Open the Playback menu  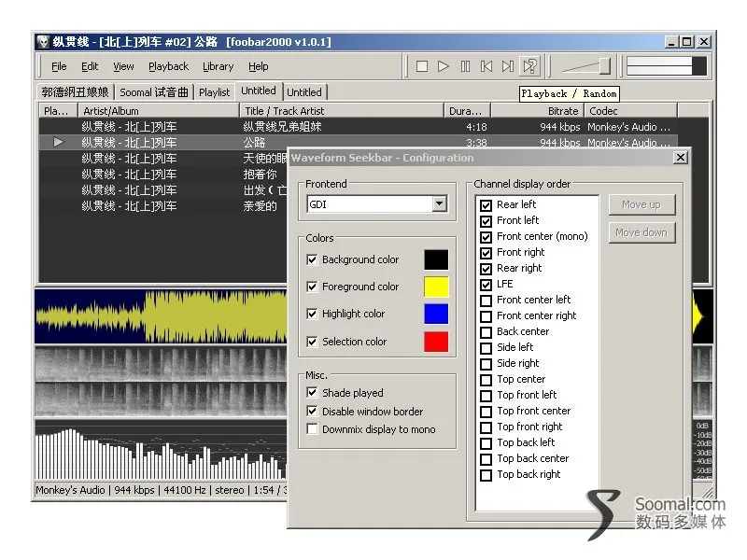coord(169,66)
